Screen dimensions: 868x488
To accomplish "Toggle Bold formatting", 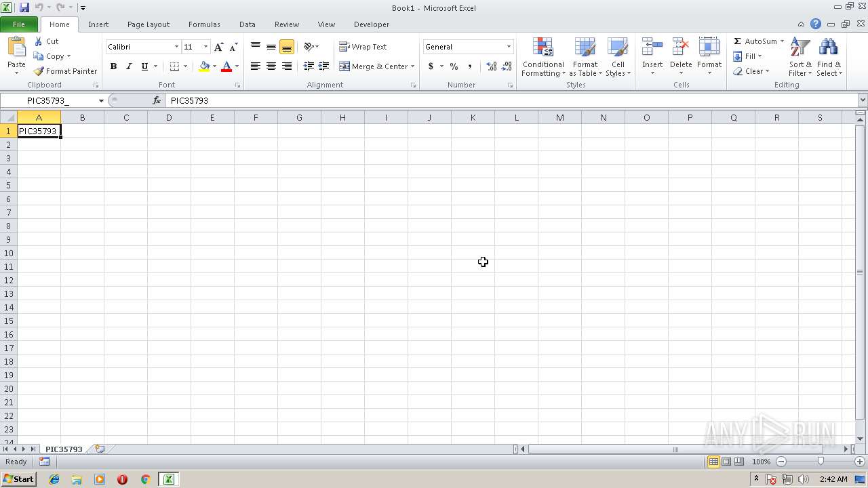I will [113, 66].
